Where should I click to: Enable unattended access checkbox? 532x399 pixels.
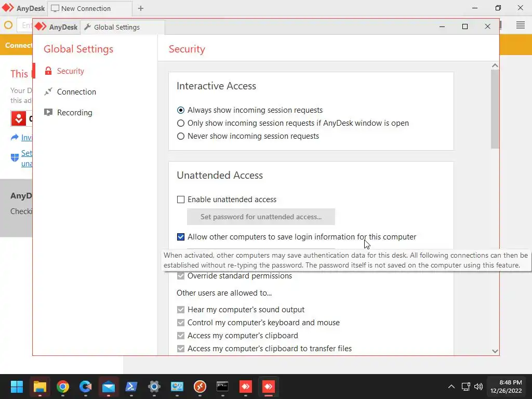pos(181,199)
